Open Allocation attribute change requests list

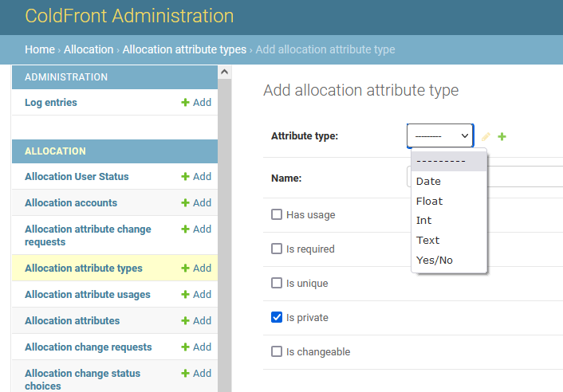[x=88, y=235]
